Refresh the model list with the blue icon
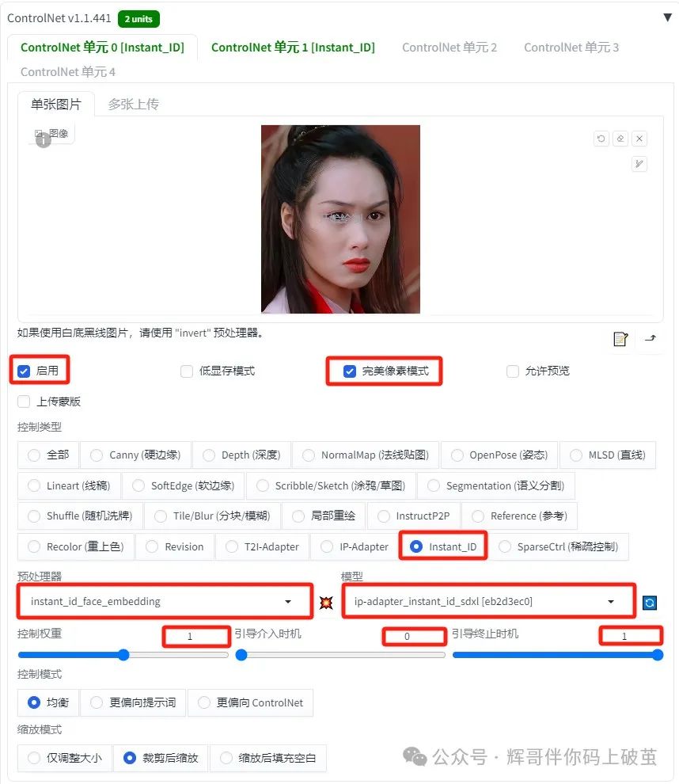Image resolution: width=679 pixels, height=784 pixels. coord(650,603)
